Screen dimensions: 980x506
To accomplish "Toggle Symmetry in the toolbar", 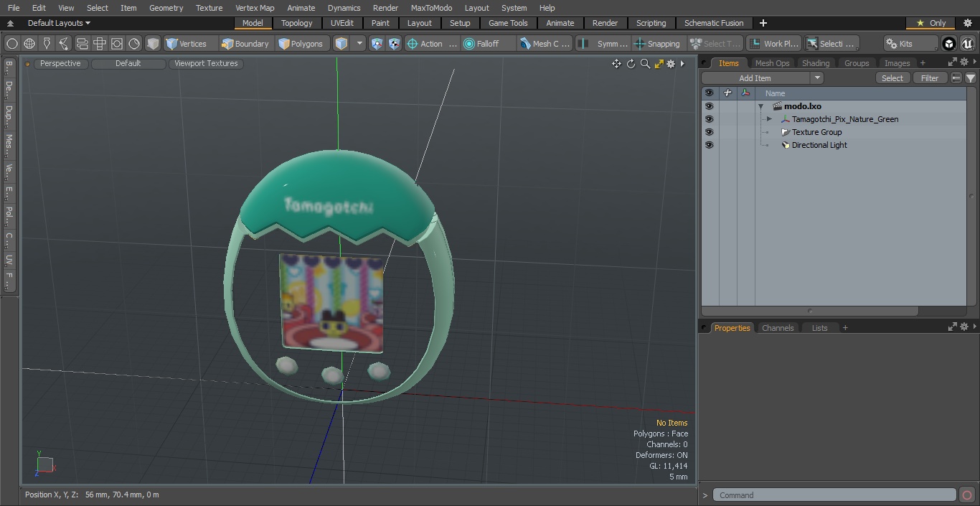I will click(603, 44).
